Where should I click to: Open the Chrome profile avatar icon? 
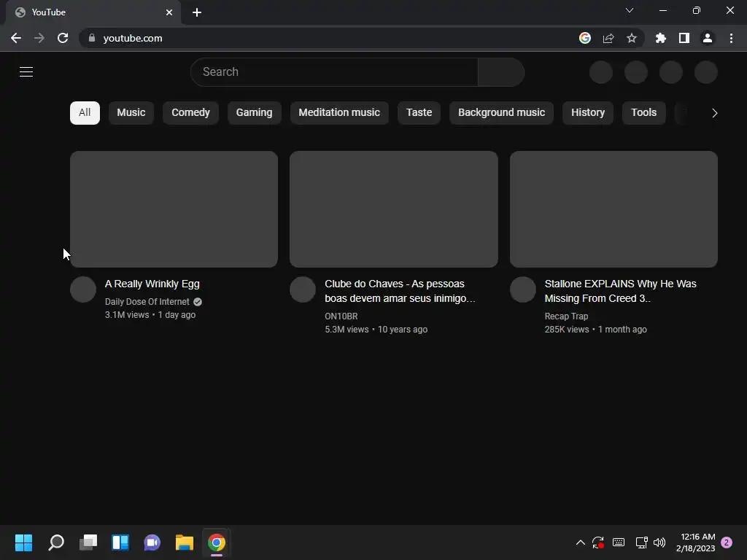(708, 38)
